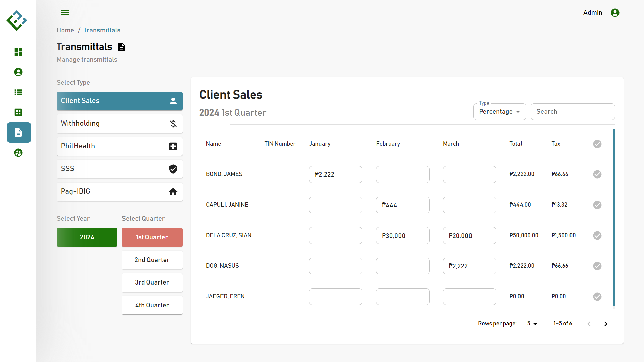Screen dimensions: 644x362
Task: Expand the Type Percentage dropdown
Action: click(499, 112)
